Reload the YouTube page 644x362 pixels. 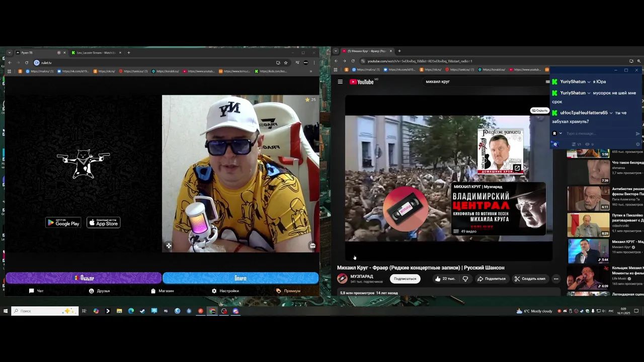coord(353,61)
